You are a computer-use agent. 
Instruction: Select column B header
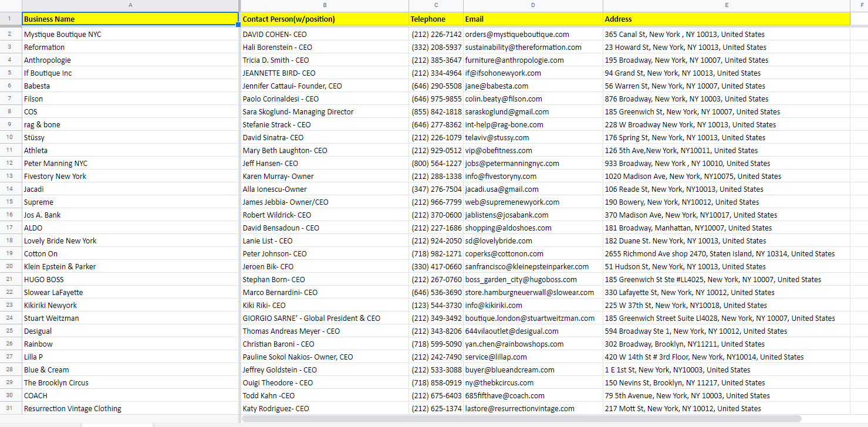tap(324, 5)
